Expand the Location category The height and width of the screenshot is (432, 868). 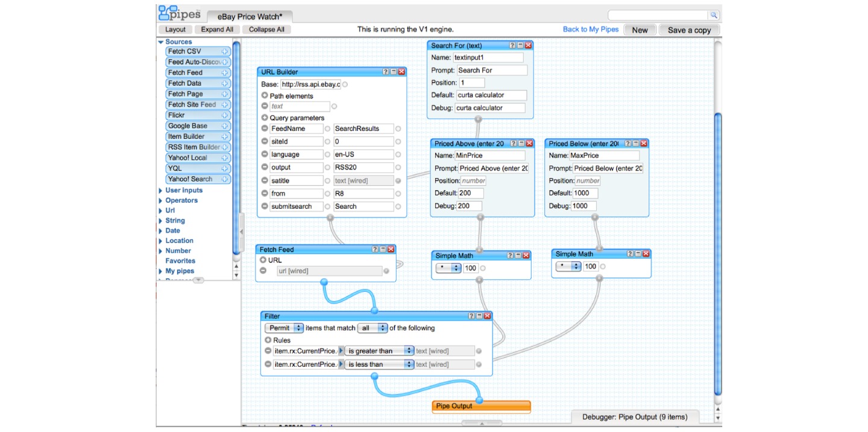[161, 241]
